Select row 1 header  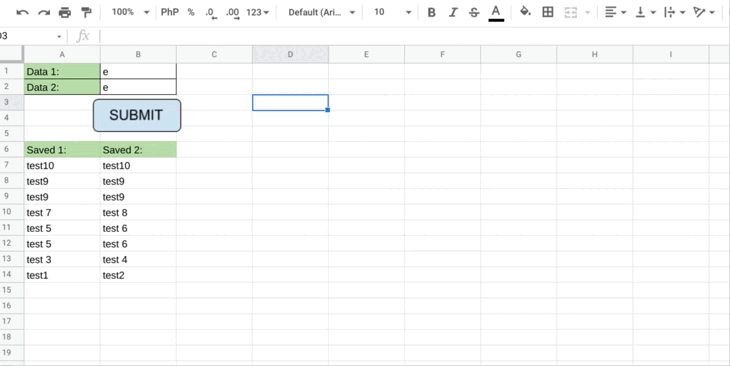click(x=12, y=71)
